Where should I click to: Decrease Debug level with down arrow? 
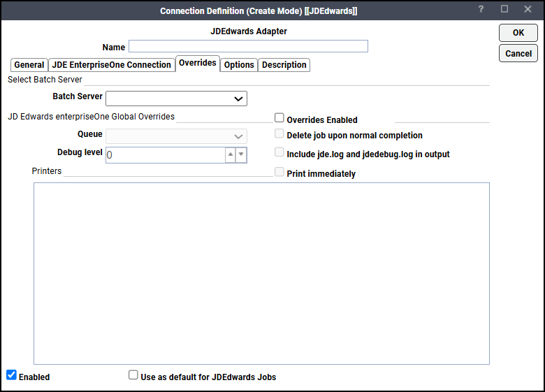pos(241,154)
